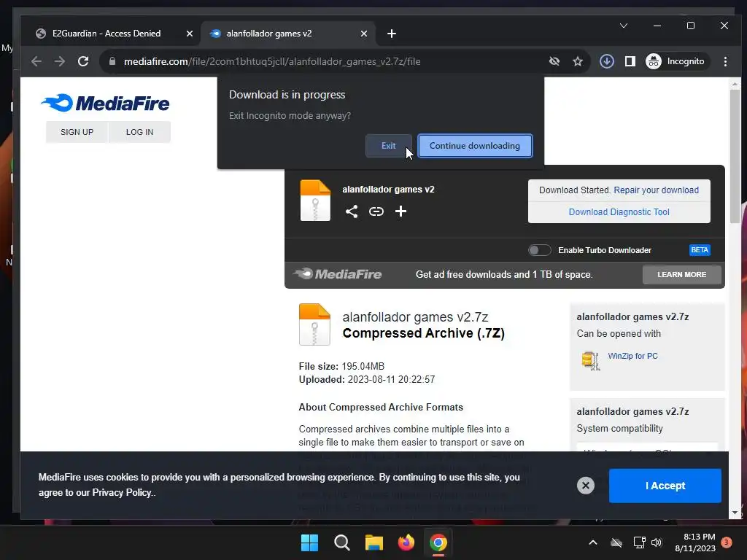
Task: Open the Chrome downloads bubble
Action: point(606,61)
